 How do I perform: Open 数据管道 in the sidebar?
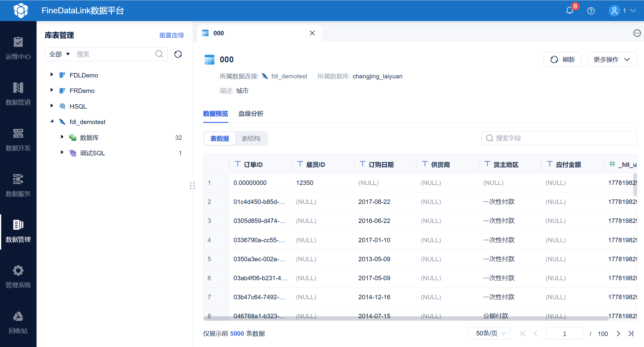point(18,94)
